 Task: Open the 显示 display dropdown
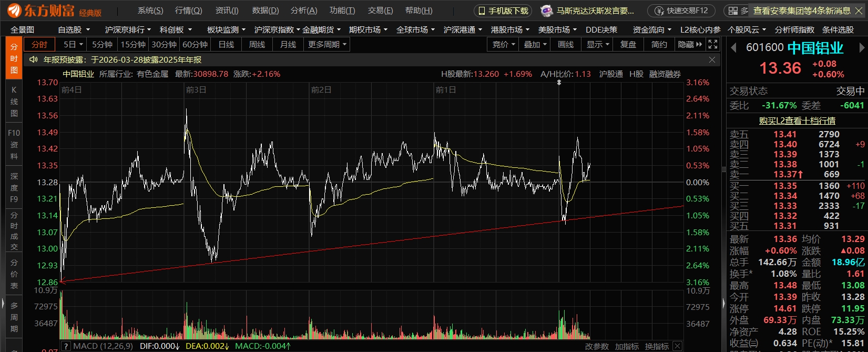598,45
